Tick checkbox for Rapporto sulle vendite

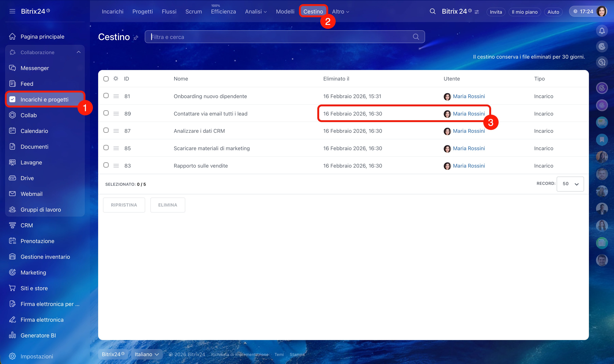point(106,165)
